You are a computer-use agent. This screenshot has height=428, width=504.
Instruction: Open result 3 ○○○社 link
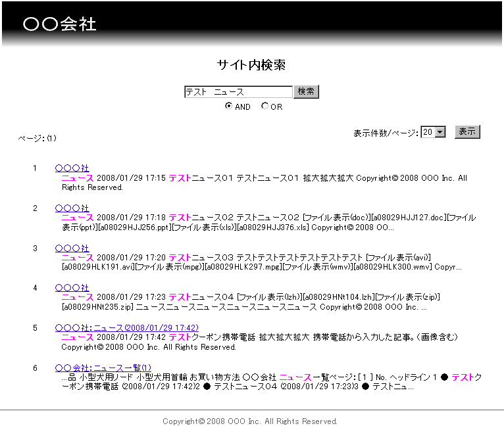tap(72, 249)
